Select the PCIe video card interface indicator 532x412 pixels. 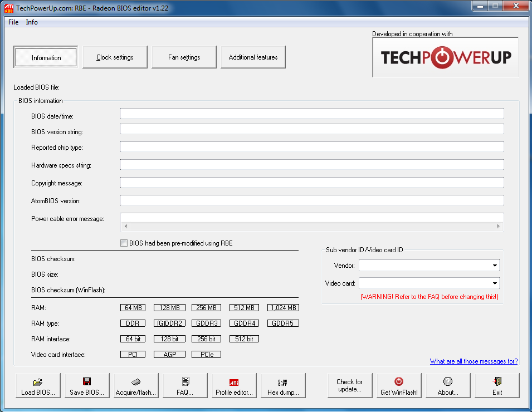coord(207,354)
